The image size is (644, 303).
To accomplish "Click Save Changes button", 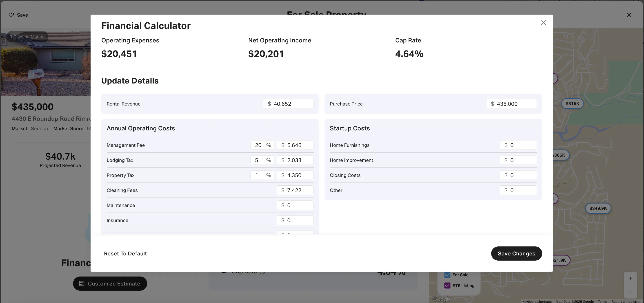I will [x=516, y=254].
